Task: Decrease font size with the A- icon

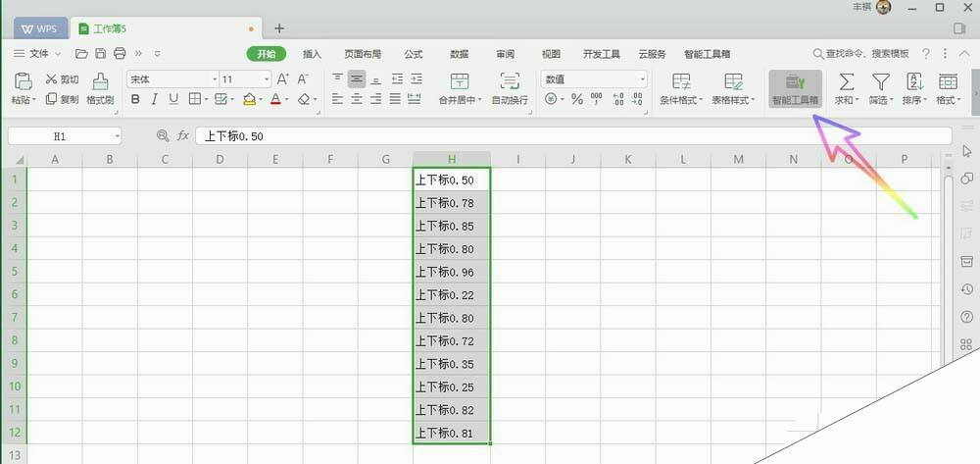Action: tap(303, 79)
